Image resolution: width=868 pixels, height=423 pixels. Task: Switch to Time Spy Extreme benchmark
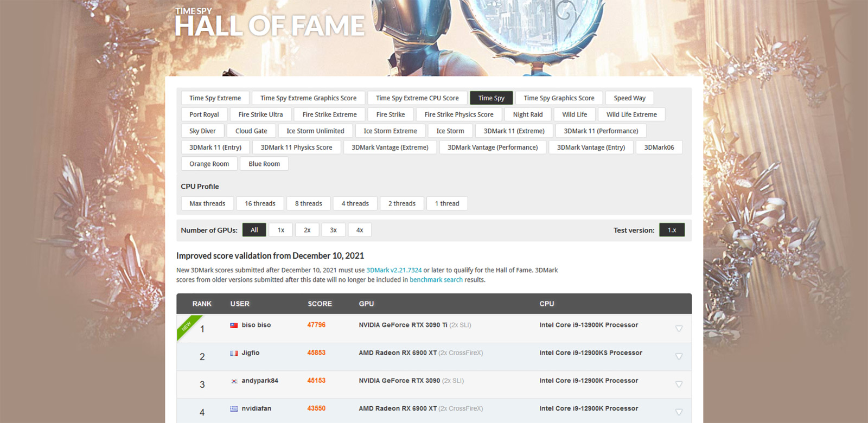coord(215,98)
